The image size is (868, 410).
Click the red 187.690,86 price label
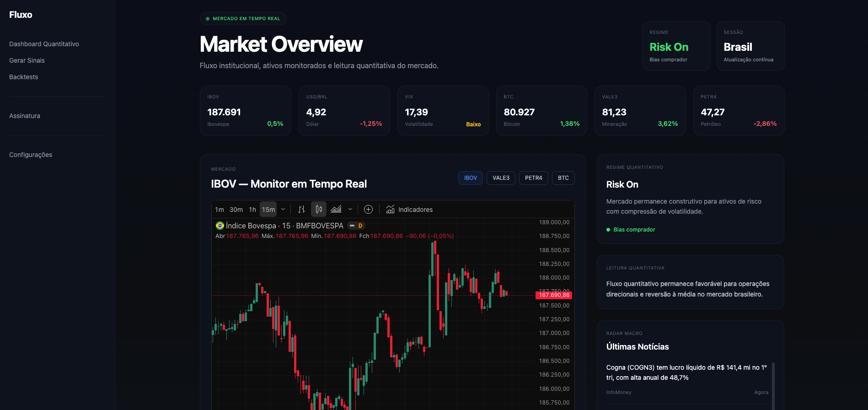click(554, 295)
